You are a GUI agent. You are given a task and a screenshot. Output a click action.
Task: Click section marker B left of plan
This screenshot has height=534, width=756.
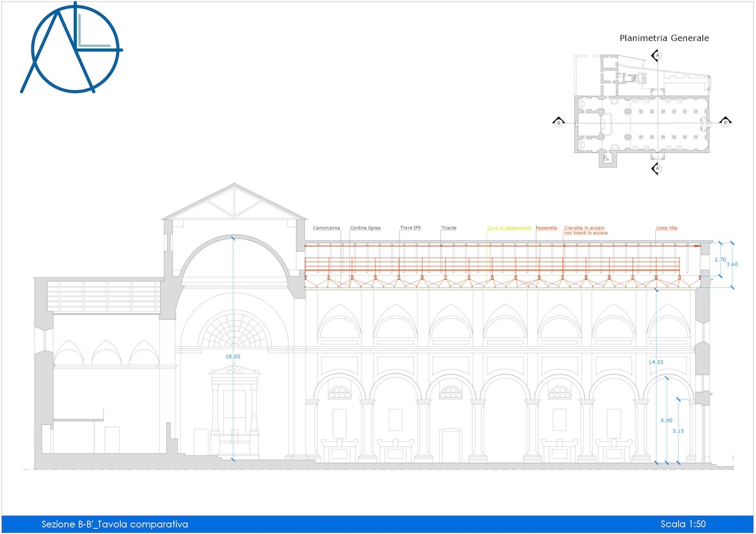pos(558,123)
